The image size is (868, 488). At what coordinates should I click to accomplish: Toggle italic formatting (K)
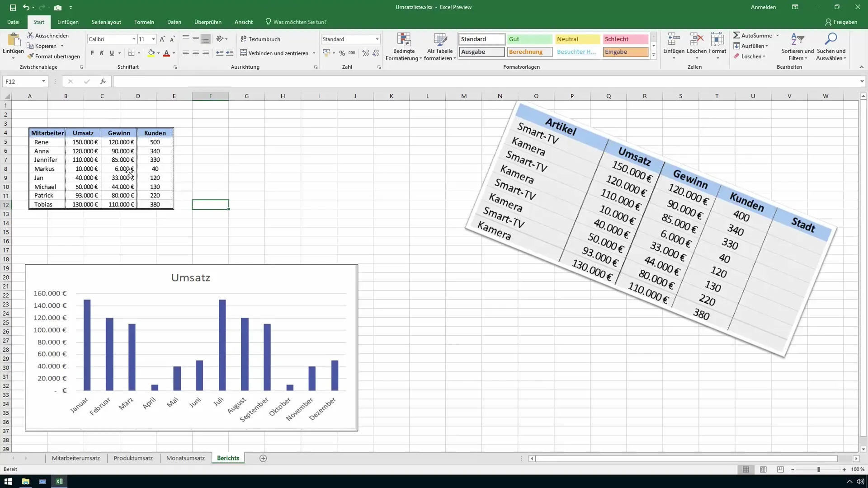[x=102, y=53]
